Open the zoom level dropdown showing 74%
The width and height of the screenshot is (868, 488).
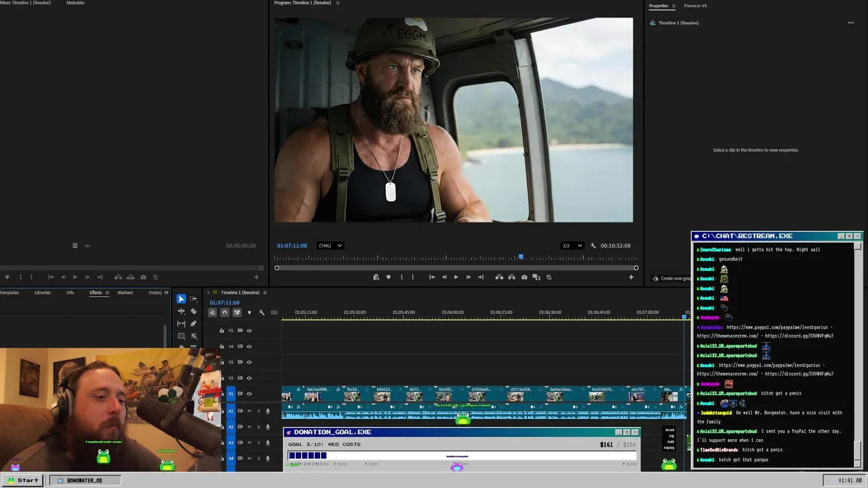331,245
